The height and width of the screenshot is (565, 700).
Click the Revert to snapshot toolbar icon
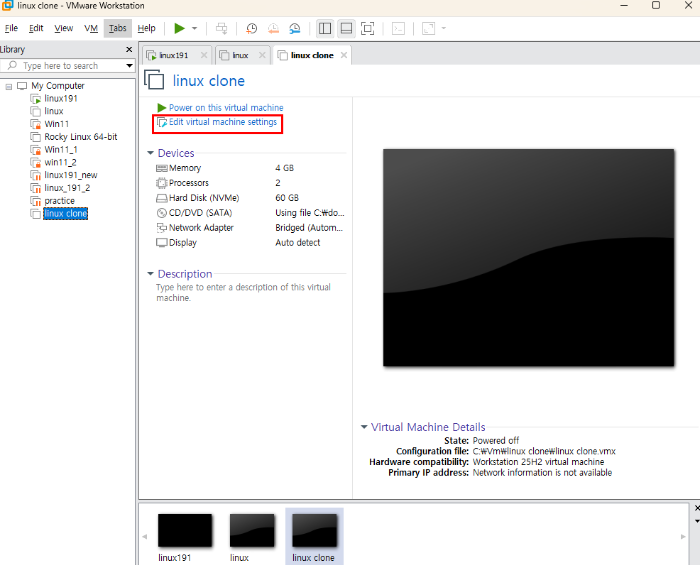(273, 29)
